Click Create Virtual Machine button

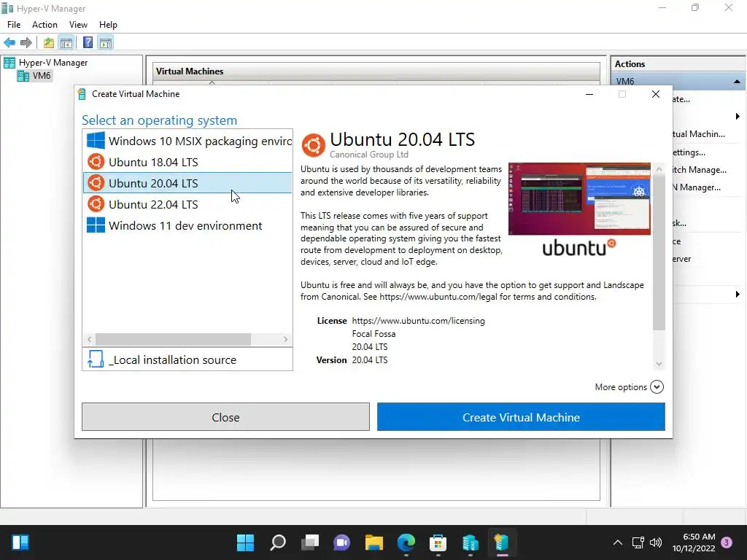[x=521, y=417]
